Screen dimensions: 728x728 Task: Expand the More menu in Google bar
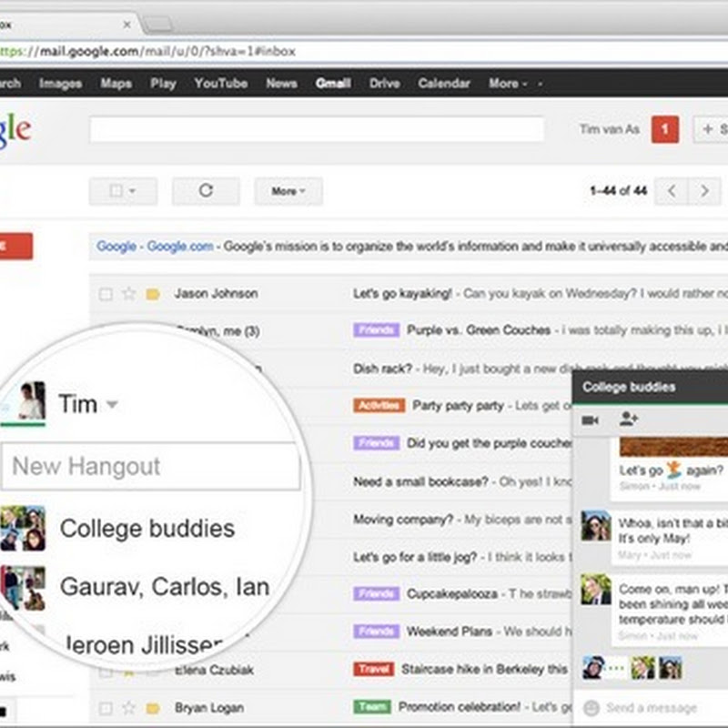coord(508,84)
